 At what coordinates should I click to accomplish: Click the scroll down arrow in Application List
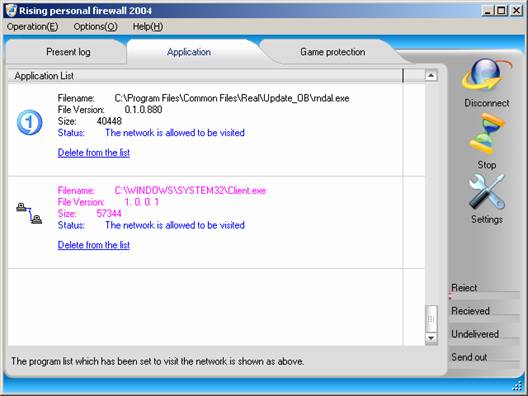point(431,337)
